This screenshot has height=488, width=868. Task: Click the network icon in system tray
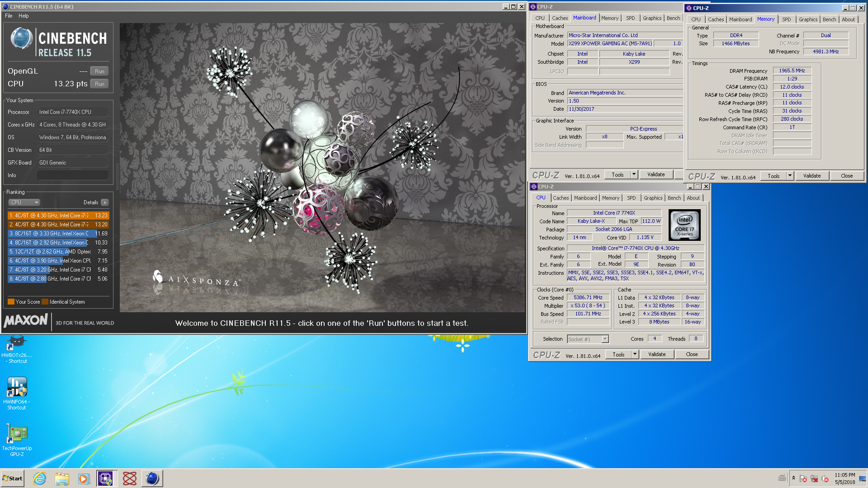[x=814, y=479]
